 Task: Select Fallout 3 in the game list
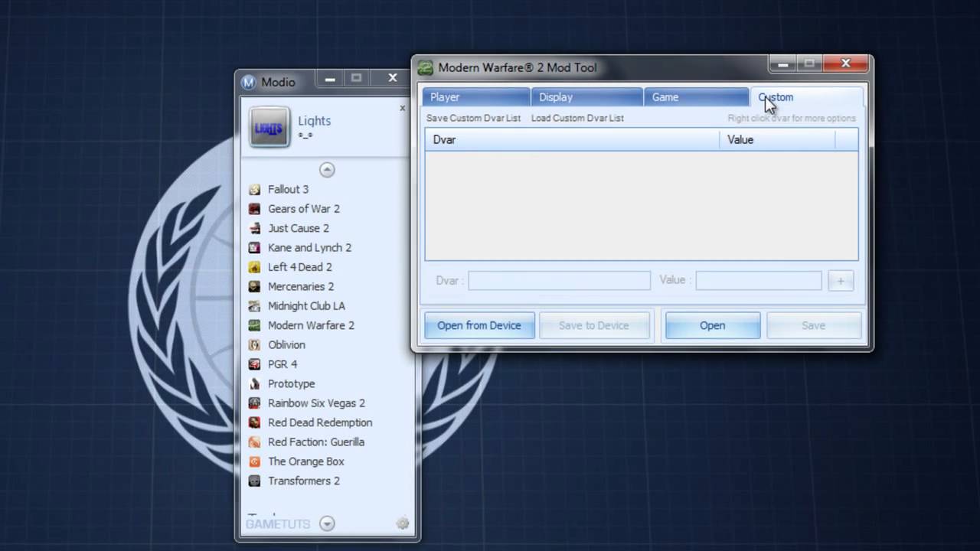pyautogui.click(x=288, y=189)
